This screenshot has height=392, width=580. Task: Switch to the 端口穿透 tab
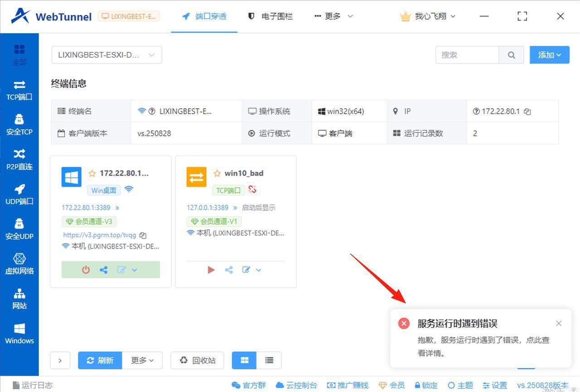[x=204, y=16]
